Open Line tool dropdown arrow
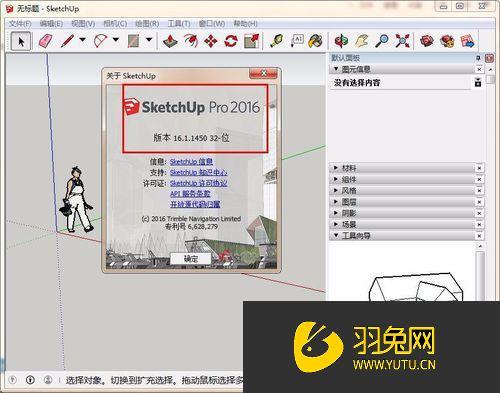Image resolution: width=500 pixels, height=393 pixels. coord(82,40)
